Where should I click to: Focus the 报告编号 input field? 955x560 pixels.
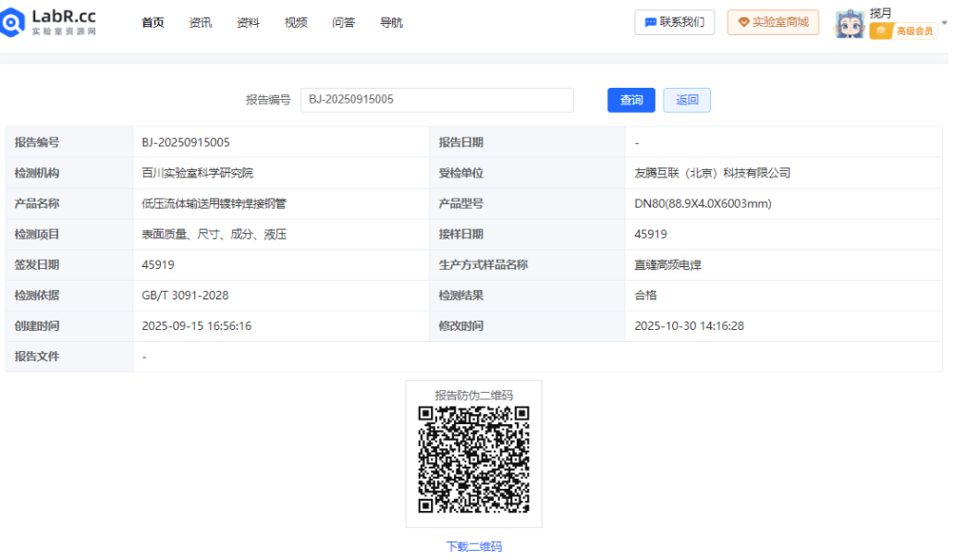pos(436,100)
